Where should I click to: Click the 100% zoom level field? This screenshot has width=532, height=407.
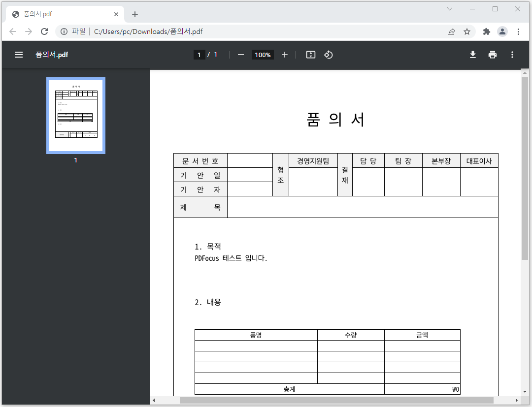263,55
